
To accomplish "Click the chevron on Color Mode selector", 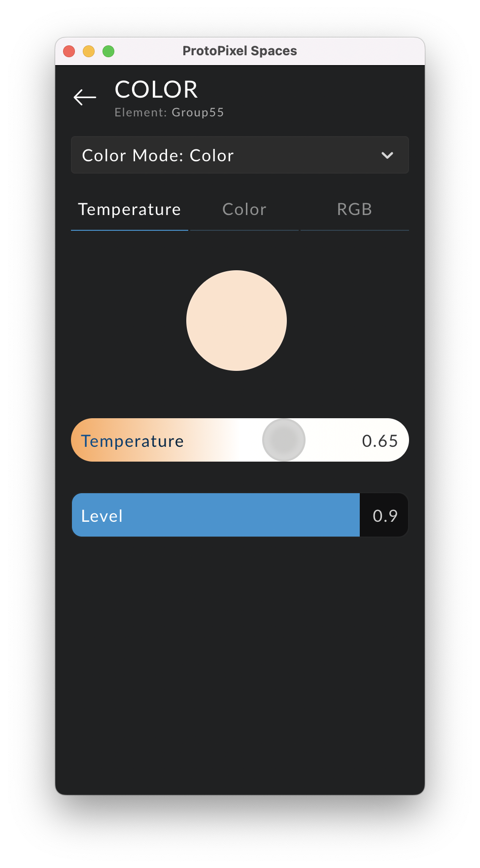I will pyautogui.click(x=387, y=155).
